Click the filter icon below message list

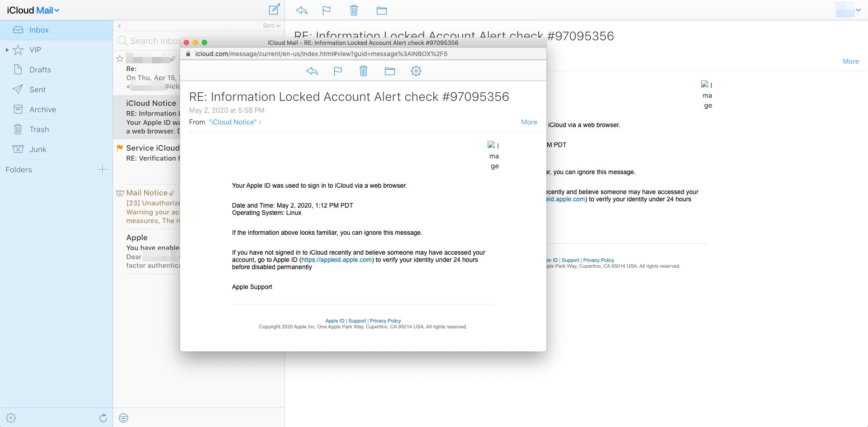(x=123, y=418)
